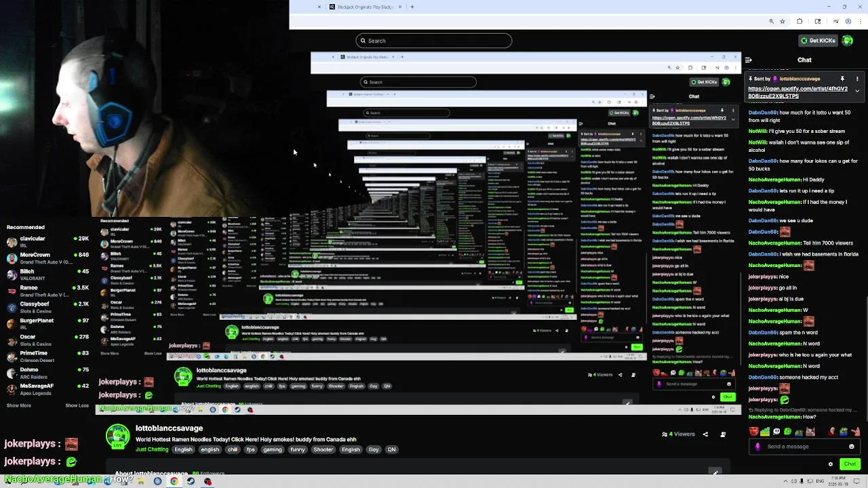868x488 pixels.
Task: Open PrimeTime Crimson Desert channel
Action: tap(47, 356)
